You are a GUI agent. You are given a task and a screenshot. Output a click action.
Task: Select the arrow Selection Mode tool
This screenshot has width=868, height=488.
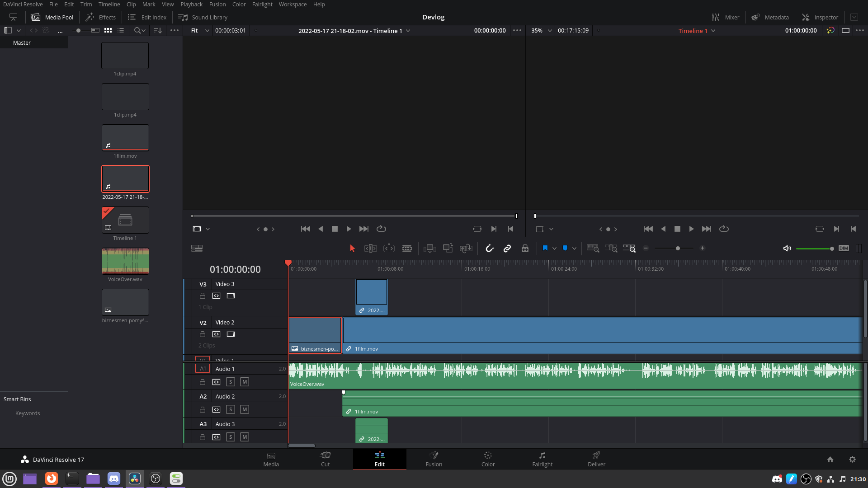click(353, 249)
